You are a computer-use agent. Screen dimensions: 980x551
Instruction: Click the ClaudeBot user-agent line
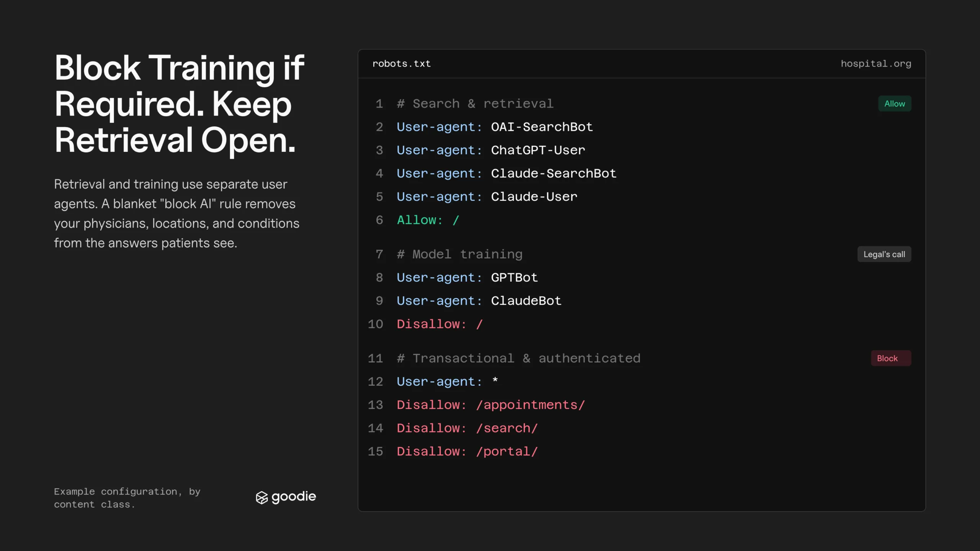click(x=479, y=301)
